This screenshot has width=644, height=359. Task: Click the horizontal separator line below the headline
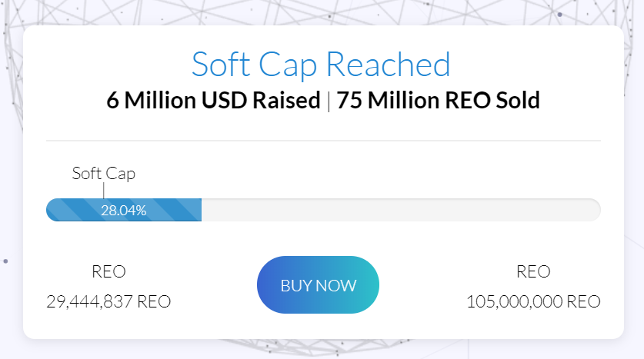coord(323,141)
